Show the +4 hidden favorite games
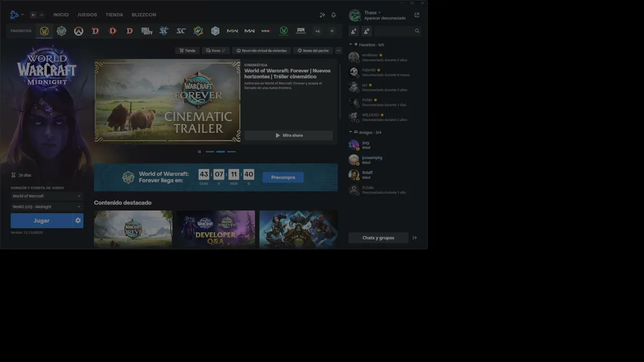644x362 pixels. pos(317,31)
